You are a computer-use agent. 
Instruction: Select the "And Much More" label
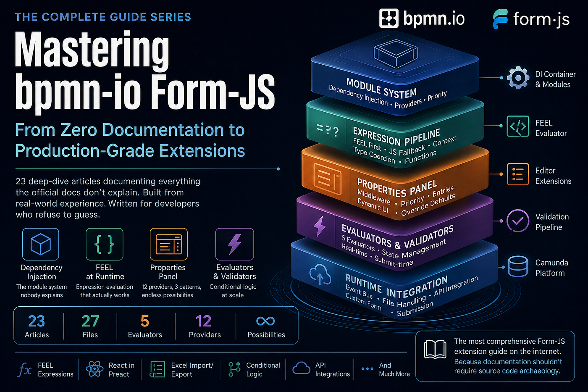(x=394, y=370)
